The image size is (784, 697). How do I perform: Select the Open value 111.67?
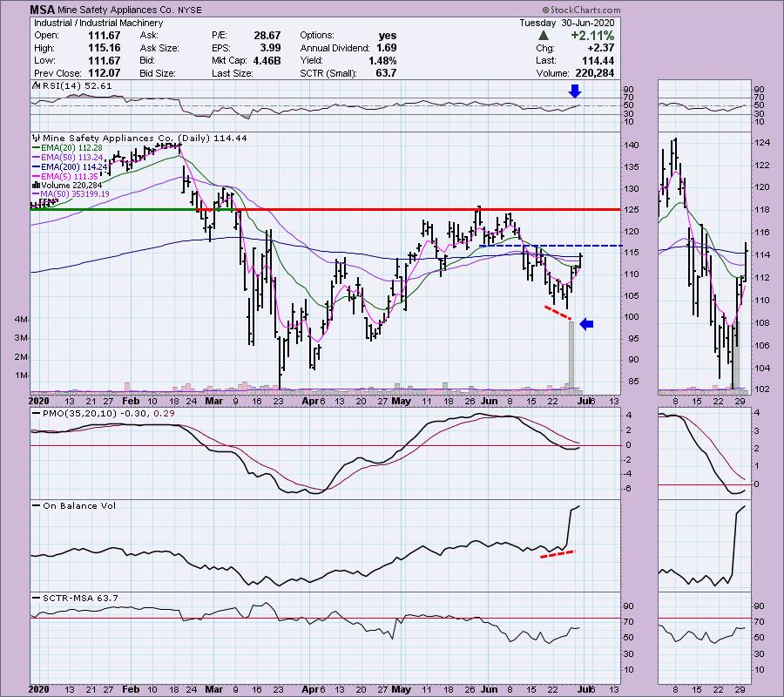pos(104,36)
